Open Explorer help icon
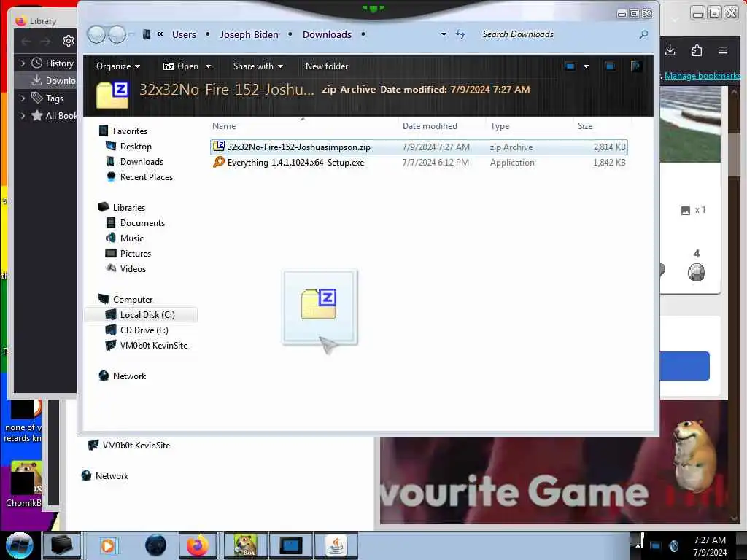 click(x=636, y=66)
